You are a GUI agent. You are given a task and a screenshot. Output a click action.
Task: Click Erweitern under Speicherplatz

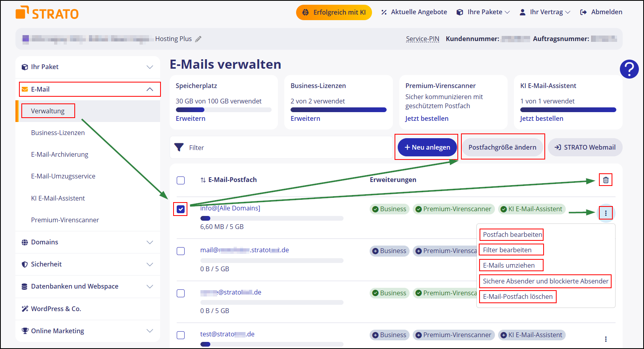coord(191,118)
